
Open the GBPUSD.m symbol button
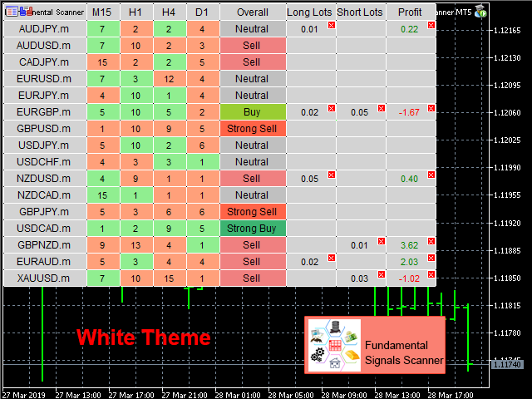pyautogui.click(x=45, y=129)
